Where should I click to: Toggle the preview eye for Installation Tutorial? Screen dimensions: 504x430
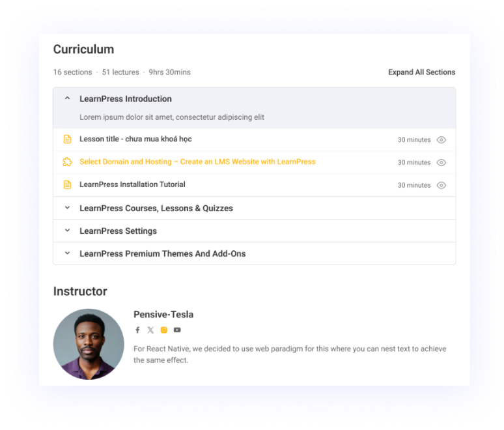(x=441, y=186)
